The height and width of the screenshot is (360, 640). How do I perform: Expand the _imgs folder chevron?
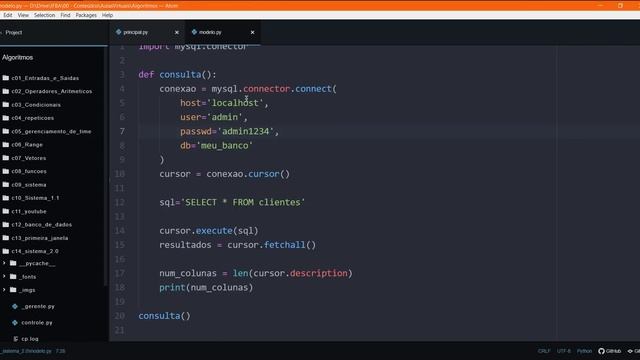(4, 290)
